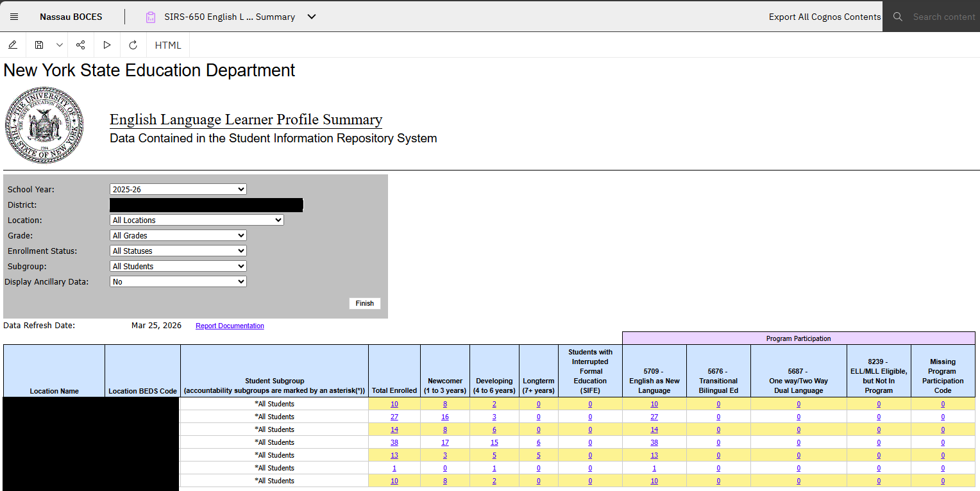Click the report clipboard icon in header
Image resolution: width=980 pixels, height=491 pixels.
(151, 17)
